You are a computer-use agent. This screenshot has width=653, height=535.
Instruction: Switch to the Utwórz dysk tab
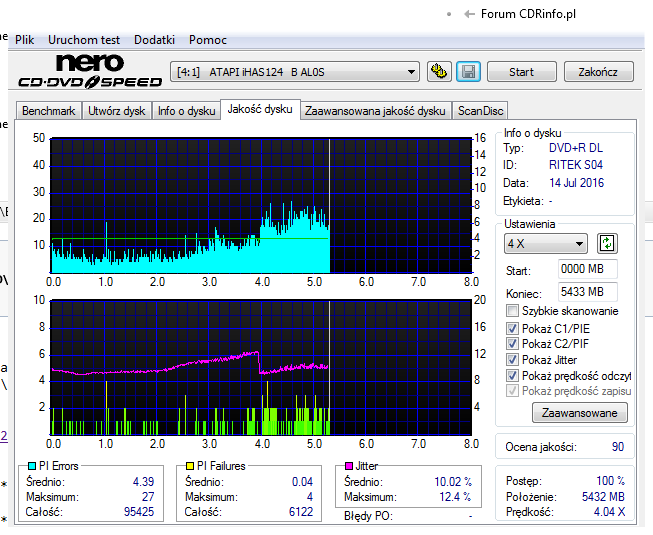tap(117, 111)
